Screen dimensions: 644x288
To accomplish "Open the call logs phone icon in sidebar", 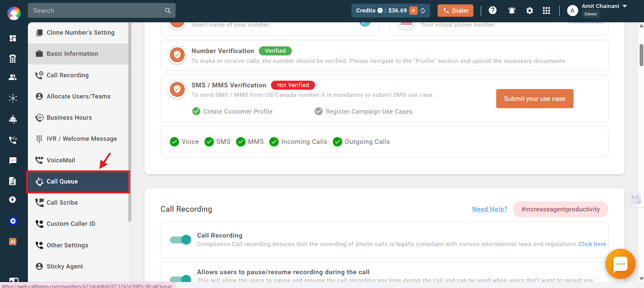I will click(x=13, y=140).
